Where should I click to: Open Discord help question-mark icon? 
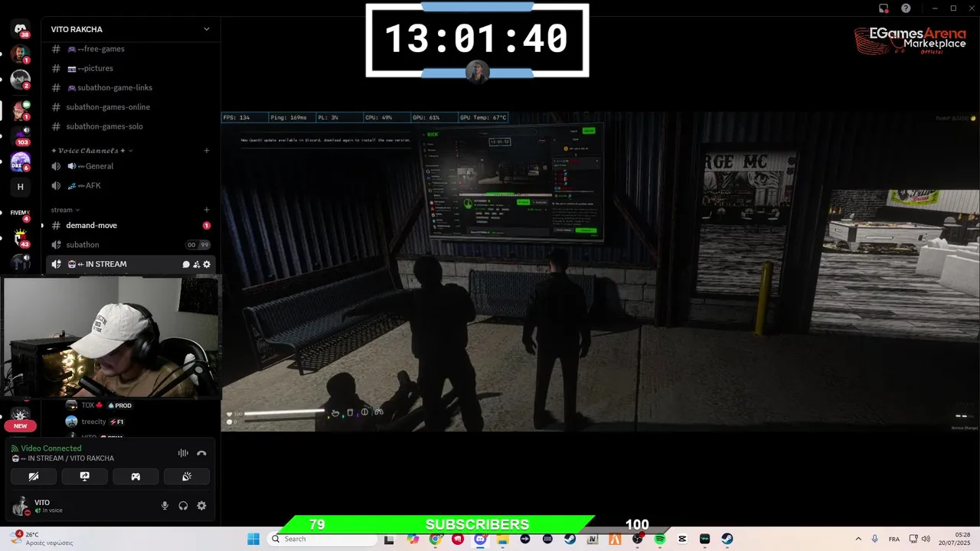906,8
